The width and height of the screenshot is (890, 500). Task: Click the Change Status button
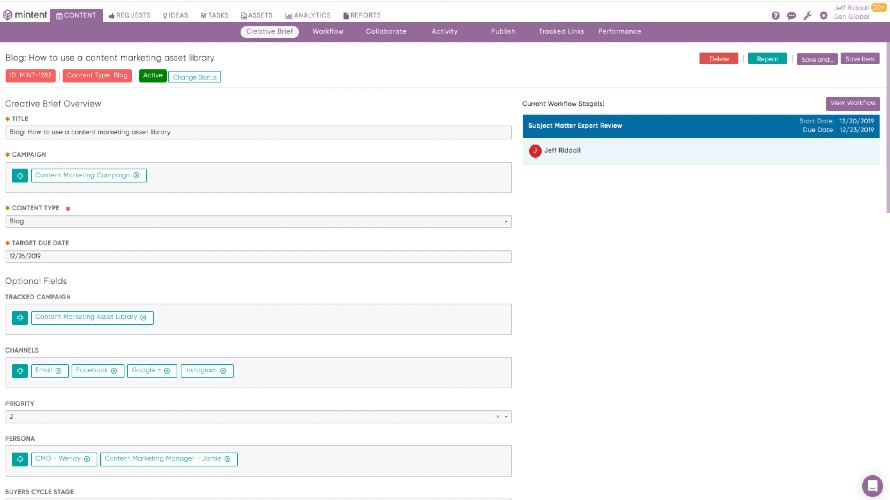[195, 77]
